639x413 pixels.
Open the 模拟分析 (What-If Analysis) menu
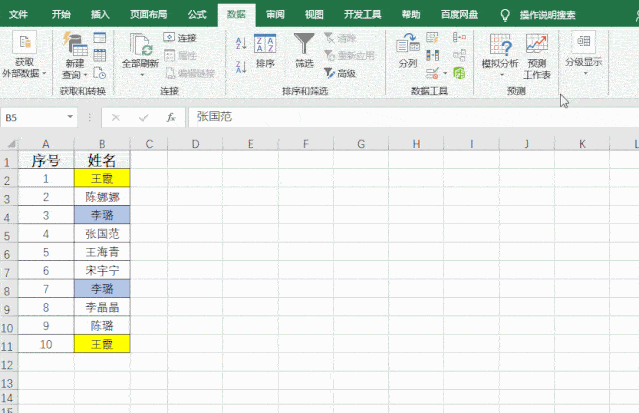click(x=500, y=55)
